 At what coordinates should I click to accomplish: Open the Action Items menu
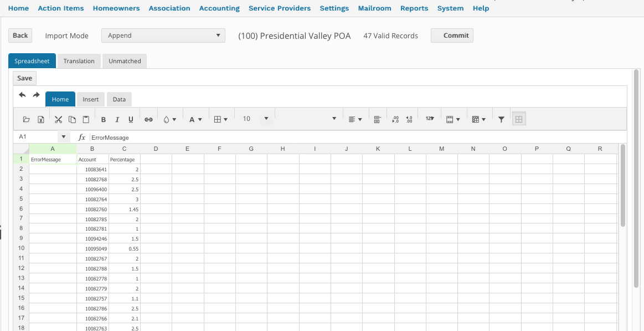pyautogui.click(x=61, y=8)
